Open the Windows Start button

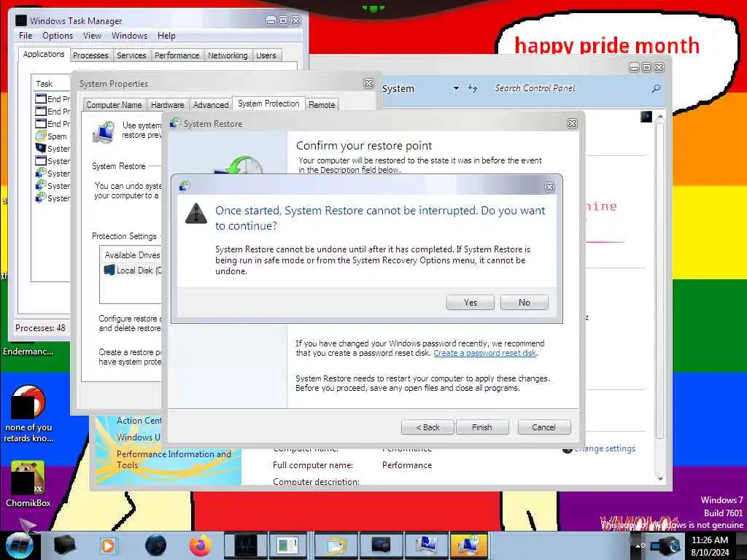point(20,545)
